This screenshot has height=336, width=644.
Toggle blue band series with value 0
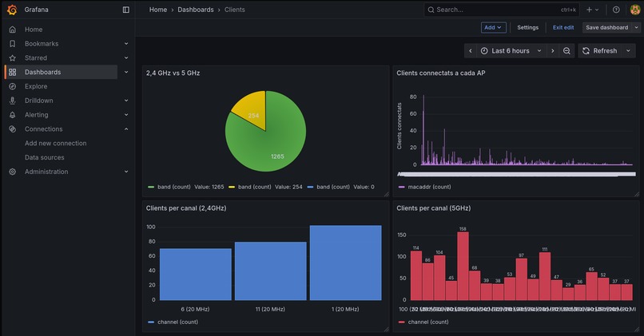(x=341, y=187)
